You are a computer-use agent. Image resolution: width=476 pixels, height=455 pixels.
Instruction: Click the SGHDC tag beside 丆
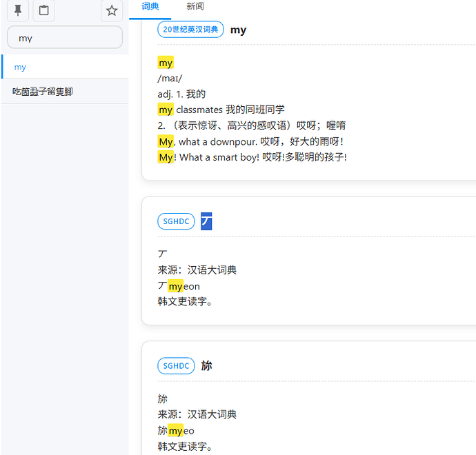(176, 221)
